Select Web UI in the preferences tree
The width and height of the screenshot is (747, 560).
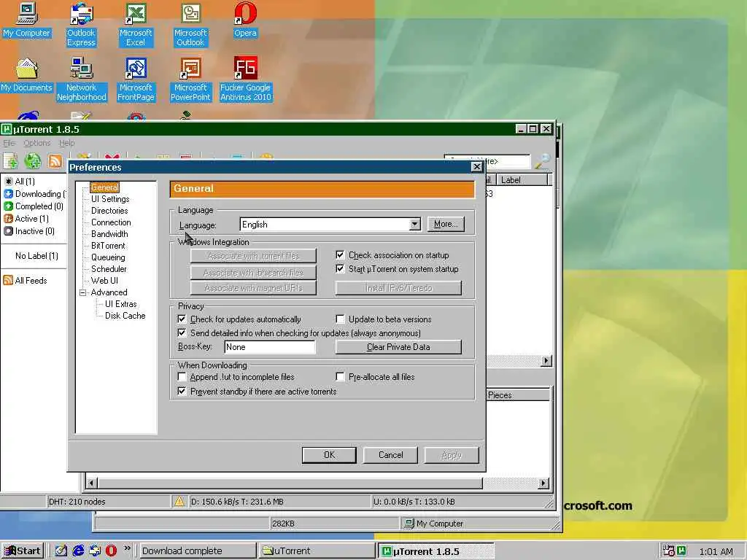click(x=104, y=281)
